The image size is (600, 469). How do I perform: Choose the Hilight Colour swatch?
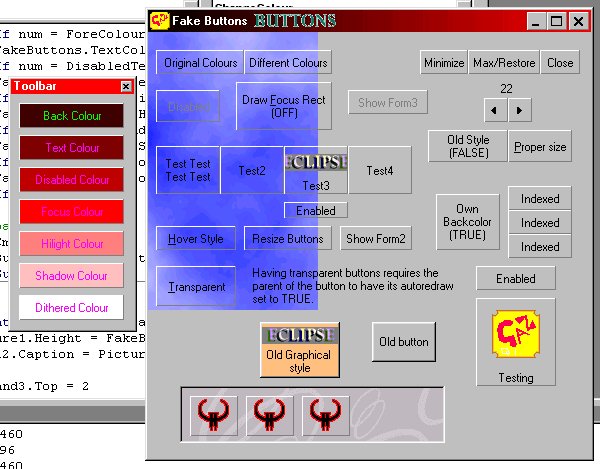coord(71,244)
